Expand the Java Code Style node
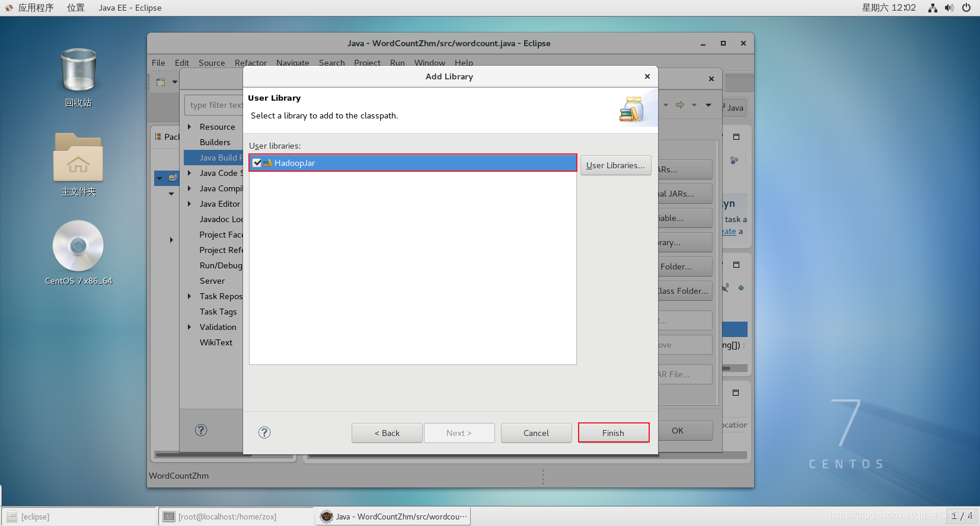 click(x=189, y=173)
